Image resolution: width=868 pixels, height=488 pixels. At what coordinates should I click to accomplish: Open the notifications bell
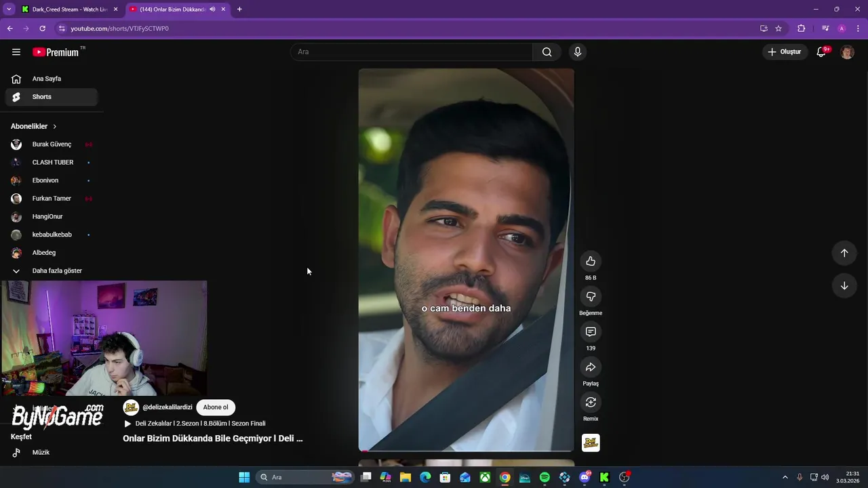point(821,52)
